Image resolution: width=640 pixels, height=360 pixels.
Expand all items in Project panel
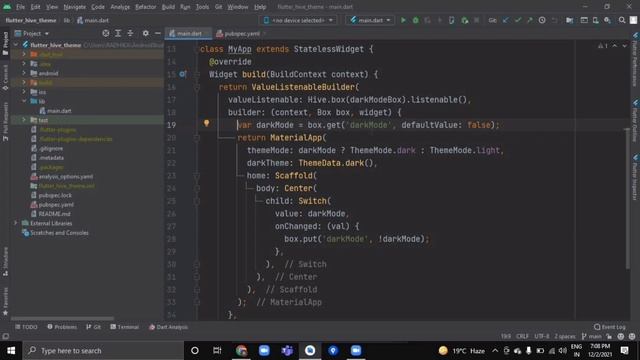pos(118,33)
